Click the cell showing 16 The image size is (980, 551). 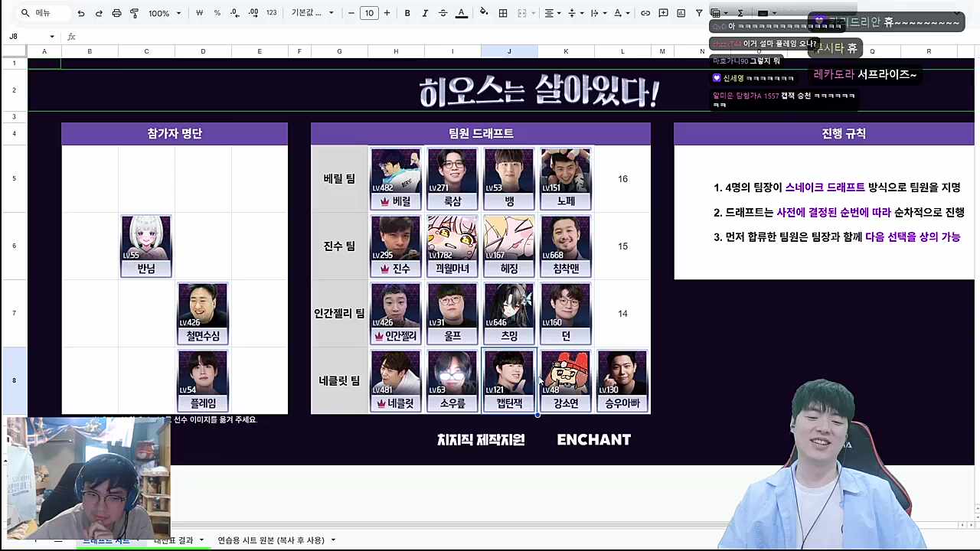point(622,178)
